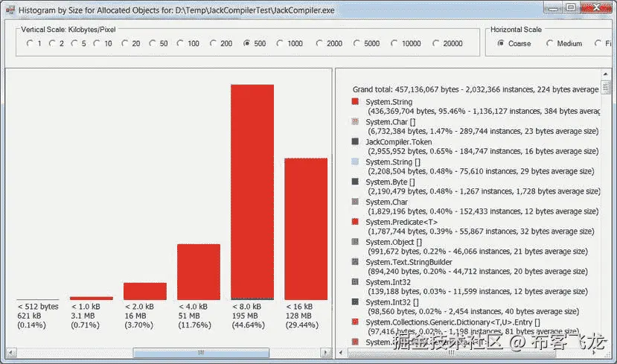Select vertical scale 10 radio button
Screen dimensions: 617x364
[97, 43]
